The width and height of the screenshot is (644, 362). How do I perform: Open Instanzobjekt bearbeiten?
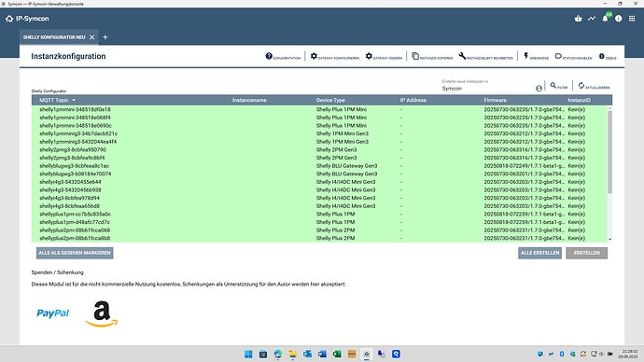click(x=486, y=57)
